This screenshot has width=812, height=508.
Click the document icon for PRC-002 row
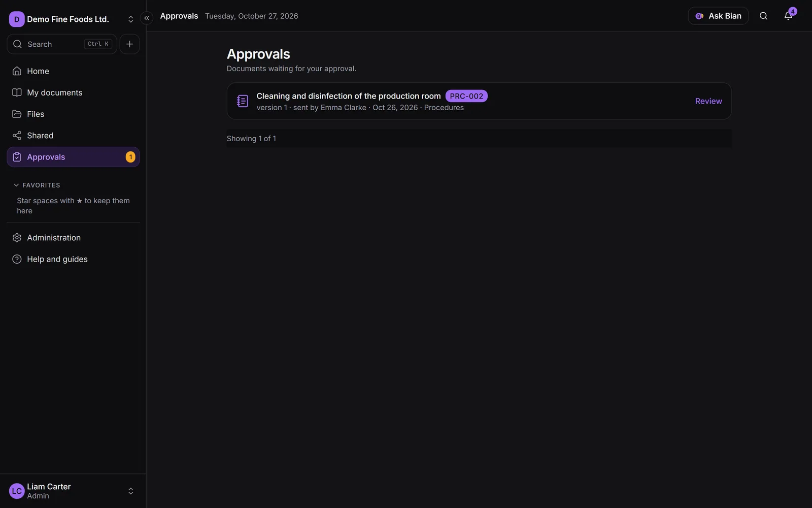243,101
